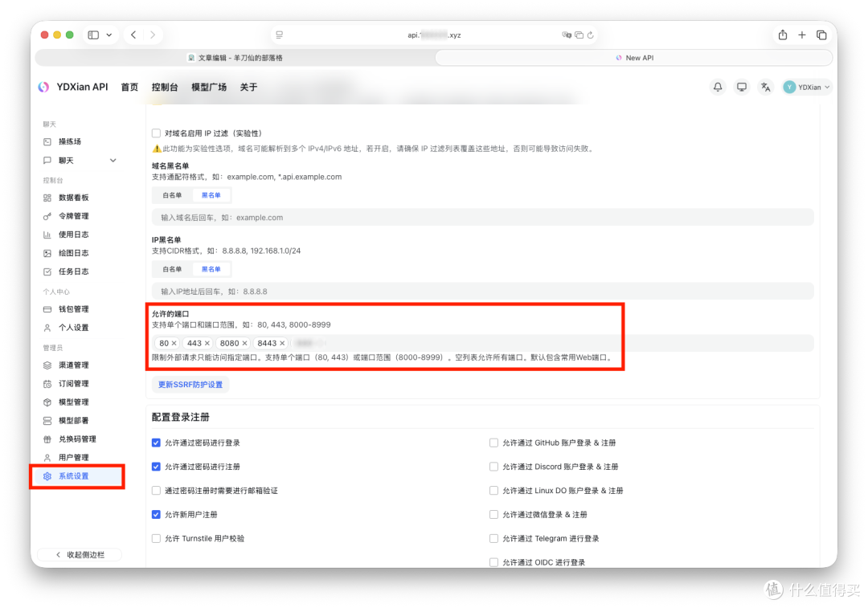This screenshot has width=868, height=608.
Task: Select 黑名单 for IP list
Action: (x=211, y=269)
